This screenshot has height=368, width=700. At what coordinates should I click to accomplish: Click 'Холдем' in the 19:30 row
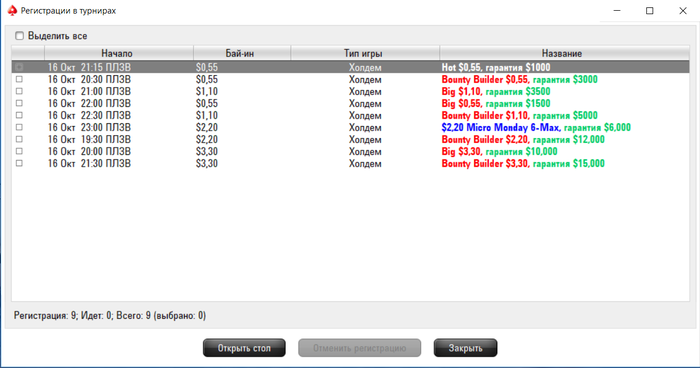tap(365, 140)
